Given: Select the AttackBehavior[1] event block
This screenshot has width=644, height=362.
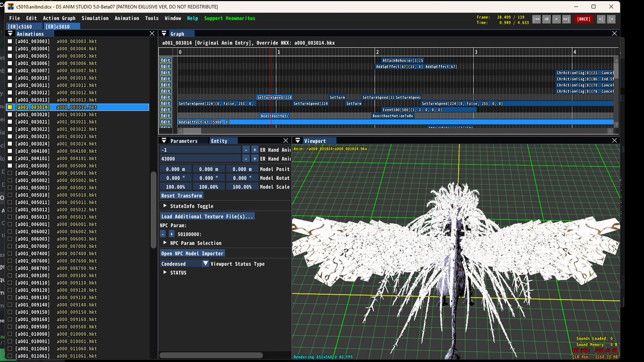Looking at the screenshot, I should tap(402, 60).
